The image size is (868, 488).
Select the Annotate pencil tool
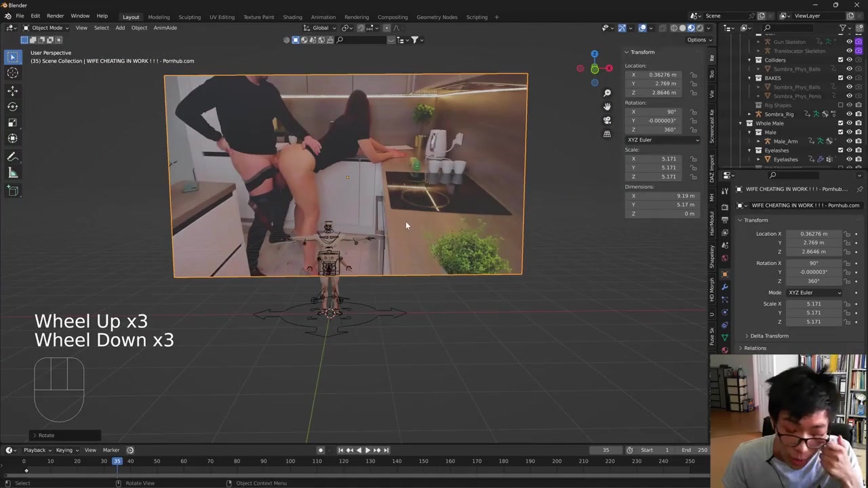[x=12, y=157]
